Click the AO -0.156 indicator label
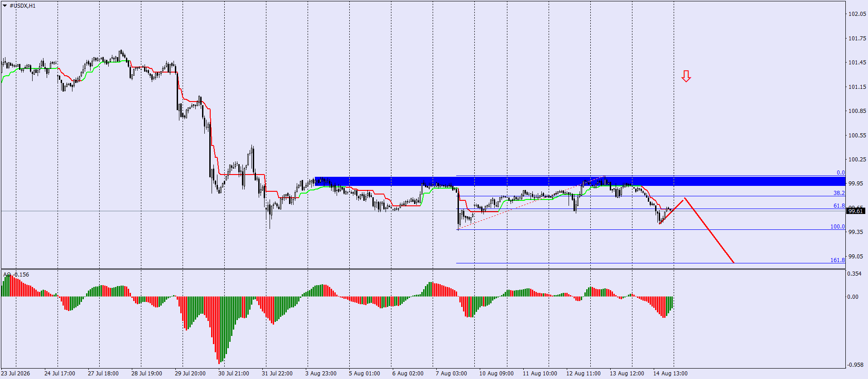 pyautogui.click(x=16, y=275)
